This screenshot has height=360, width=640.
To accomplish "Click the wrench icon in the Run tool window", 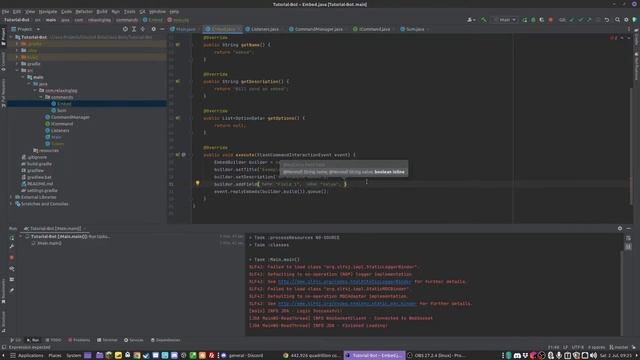I will (x=12, y=247).
